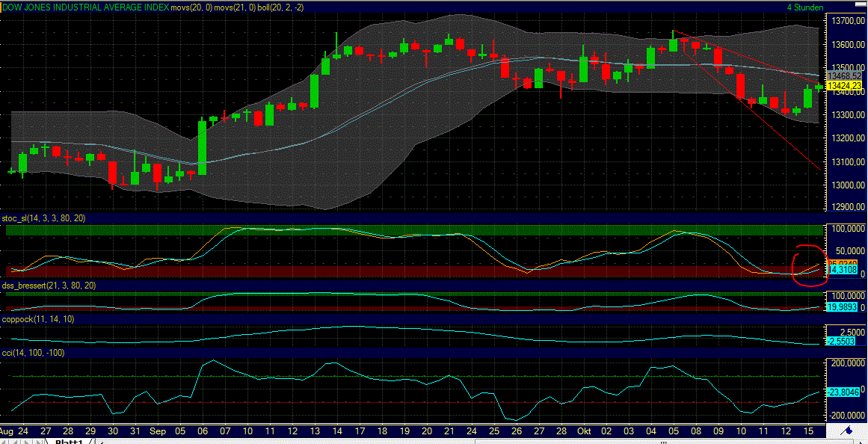Click the 31 date label on the axis

[x=135, y=430]
